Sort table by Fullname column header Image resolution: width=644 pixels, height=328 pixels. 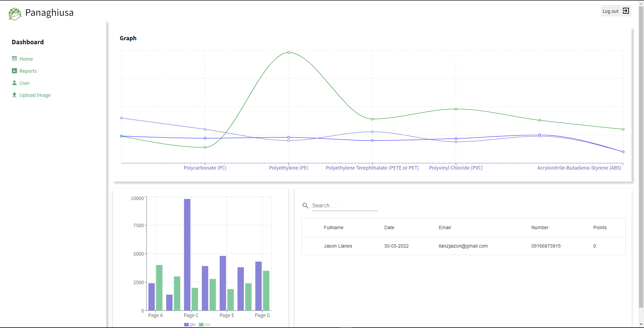point(333,227)
